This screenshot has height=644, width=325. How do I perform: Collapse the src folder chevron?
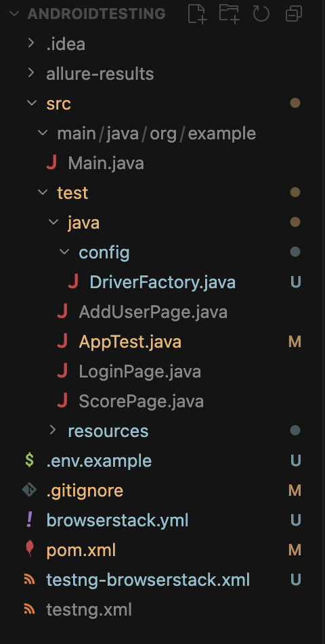point(32,103)
